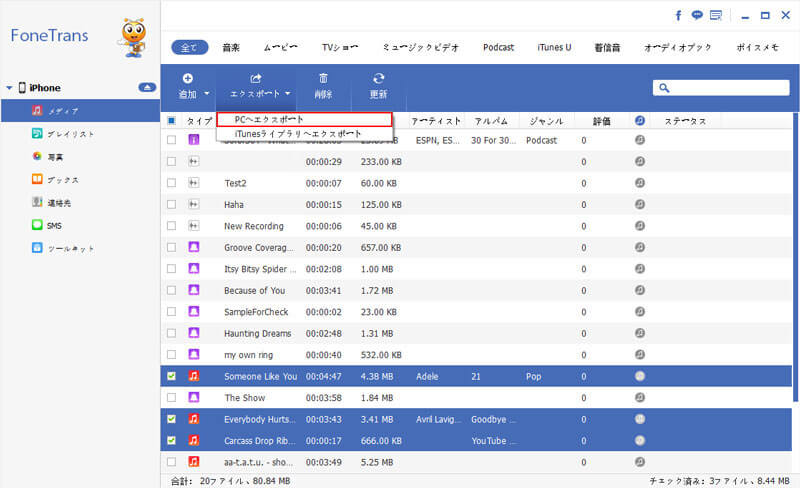Choose Export to PC (PCへエクスポート)
The width and height of the screenshot is (800, 488).
(x=305, y=119)
